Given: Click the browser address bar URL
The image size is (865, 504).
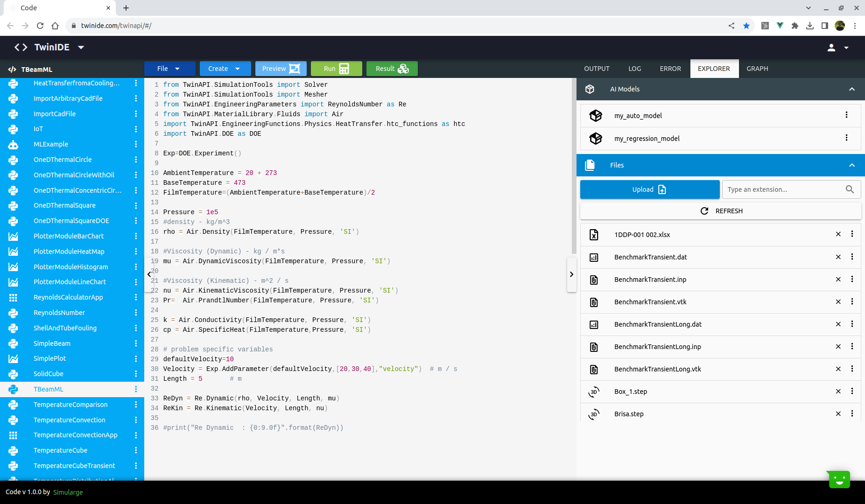Looking at the screenshot, I should pos(116,26).
